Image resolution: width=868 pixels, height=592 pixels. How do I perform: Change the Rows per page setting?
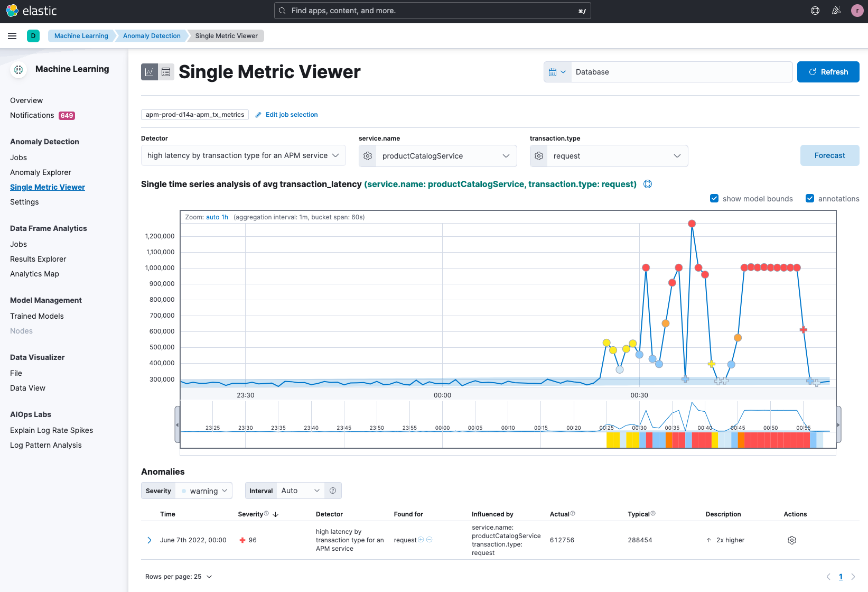click(x=179, y=577)
